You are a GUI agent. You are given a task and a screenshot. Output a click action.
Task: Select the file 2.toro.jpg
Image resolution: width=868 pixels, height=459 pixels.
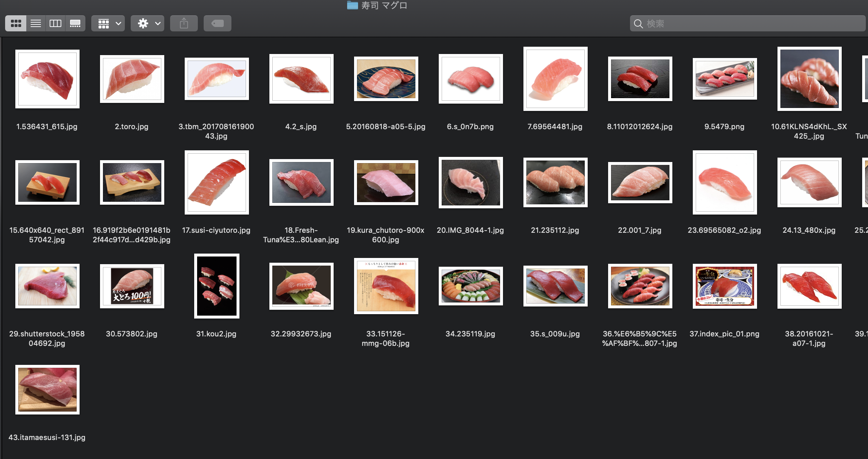[132, 79]
